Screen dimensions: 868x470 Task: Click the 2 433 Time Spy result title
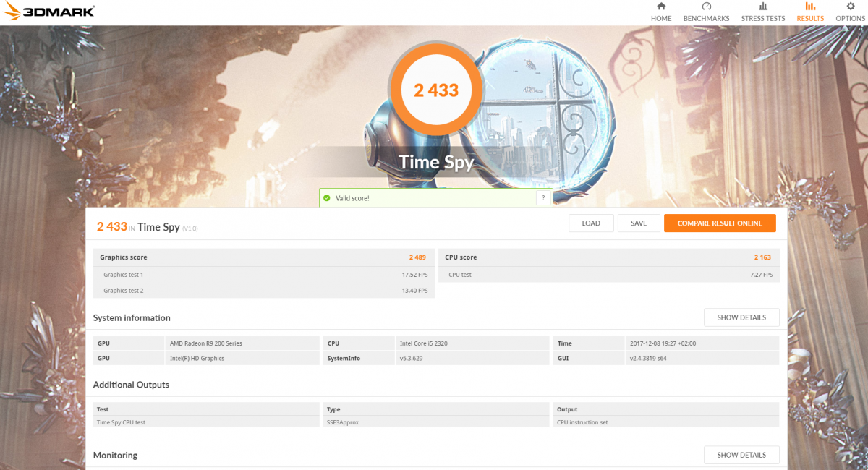click(148, 227)
